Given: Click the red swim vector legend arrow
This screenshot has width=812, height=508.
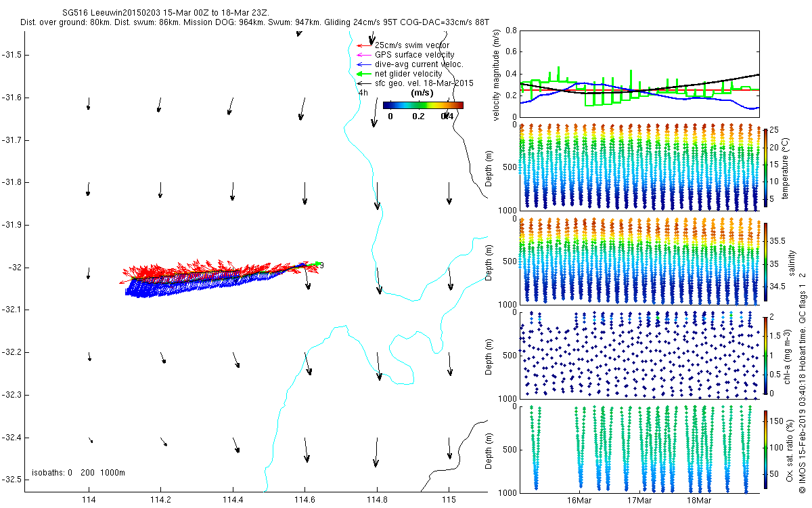Looking at the screenshot, I should tap(365, 45).
